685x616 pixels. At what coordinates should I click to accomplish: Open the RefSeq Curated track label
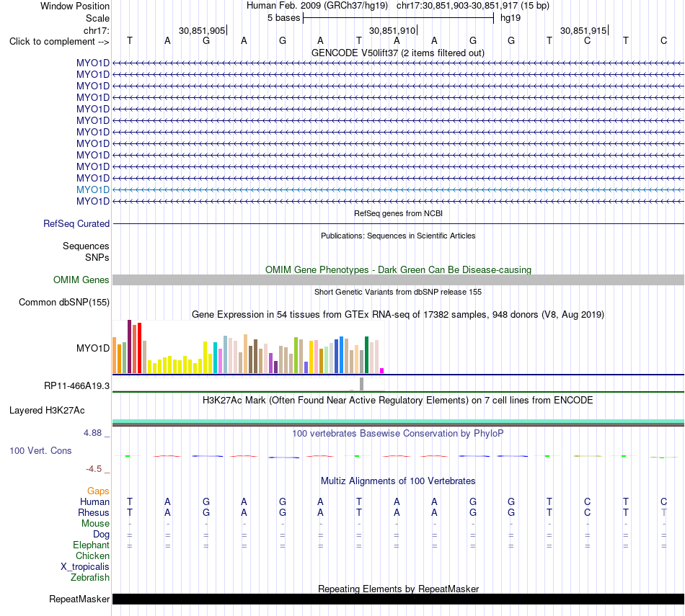pyautogui.click(x=76, y=223)
